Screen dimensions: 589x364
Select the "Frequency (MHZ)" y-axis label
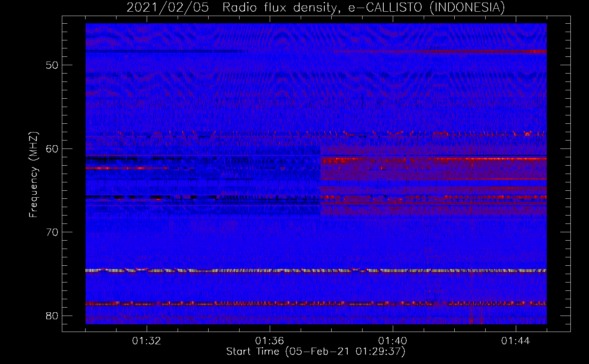(x=33, y=175)
